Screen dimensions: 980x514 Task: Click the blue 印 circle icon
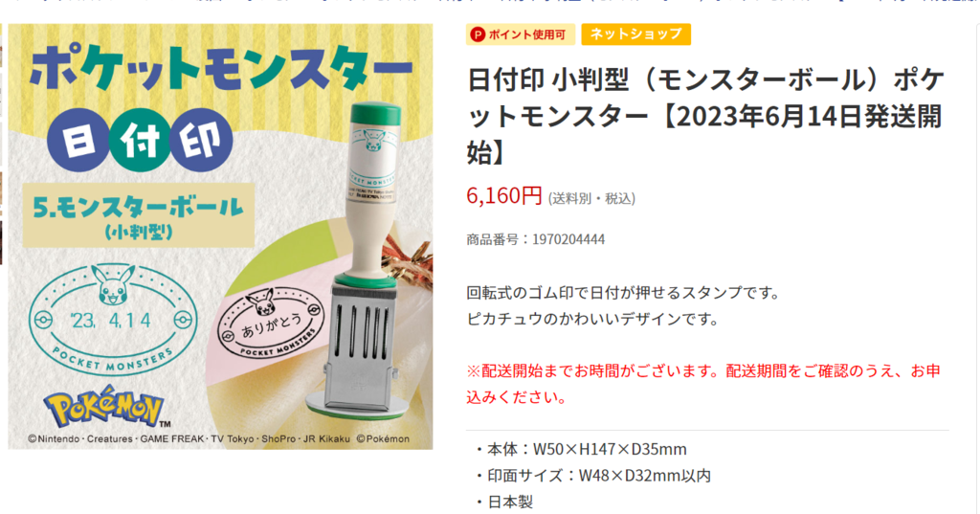coord(201,140)
